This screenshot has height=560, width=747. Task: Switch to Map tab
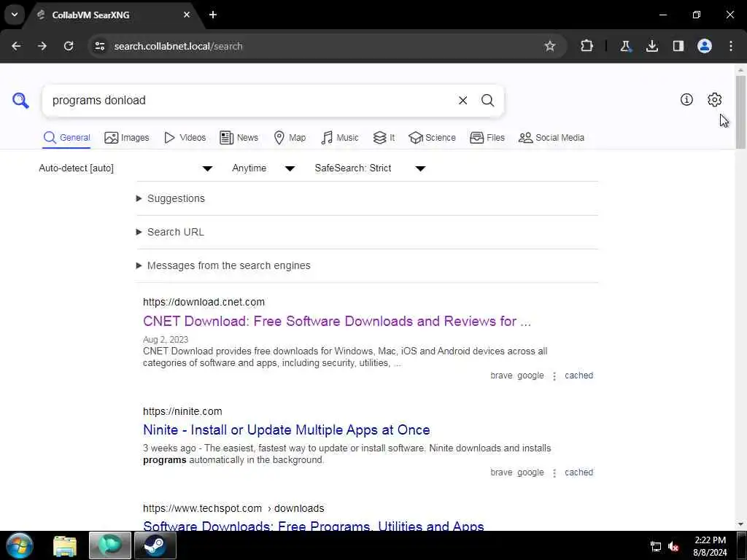coord(290,138)
